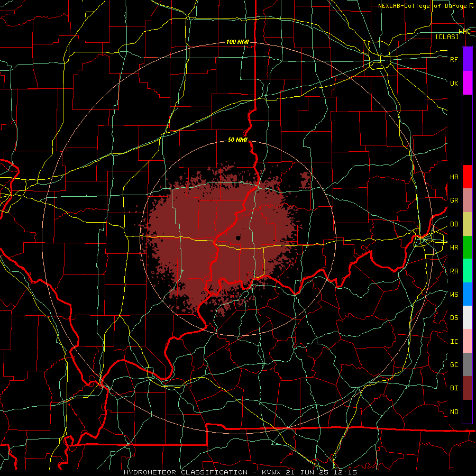Click the BI legend label

coord(454,388)
